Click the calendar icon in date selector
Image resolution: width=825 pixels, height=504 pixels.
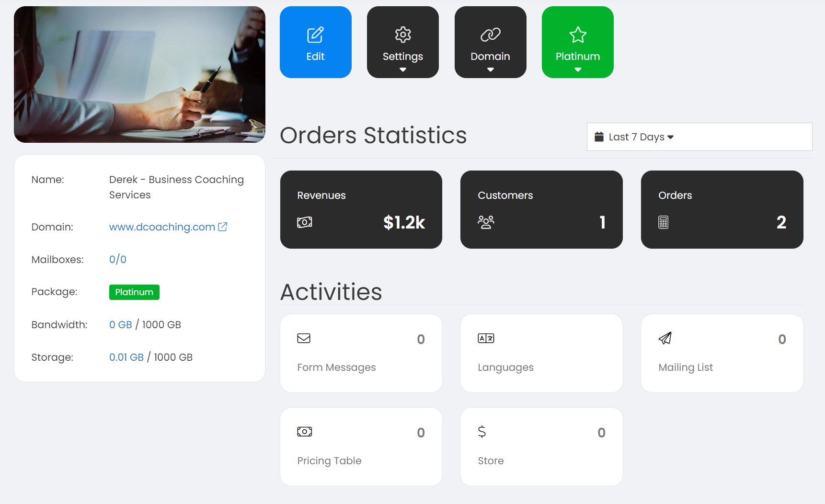click(x=599, y=137)
